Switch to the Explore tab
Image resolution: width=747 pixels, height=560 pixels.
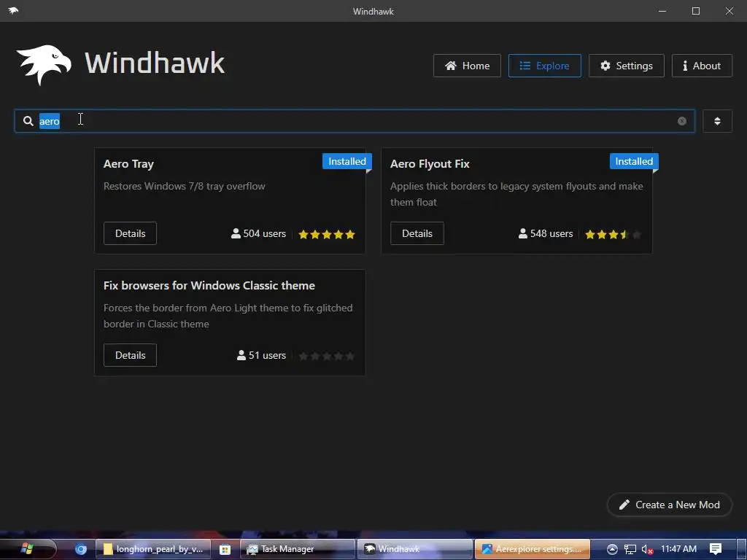544,66
